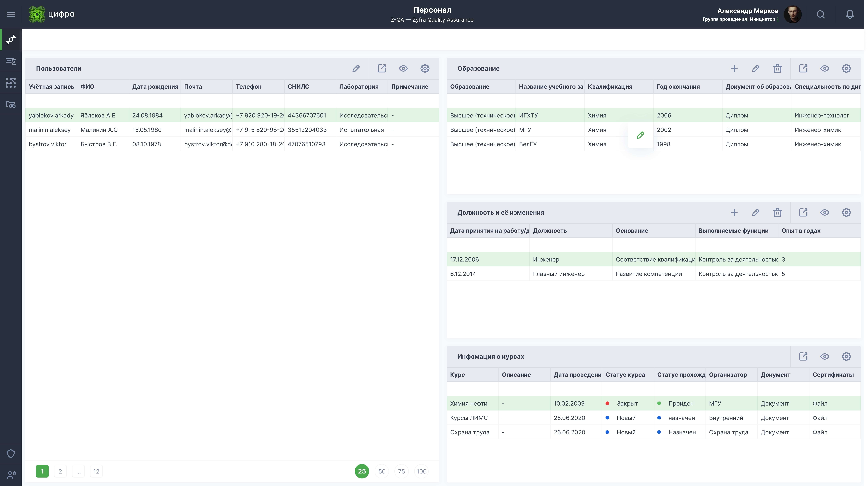The height and width of the screenshot is (487, 868).
Task: Sort by Год окончания column header
Action: point(688,87)
